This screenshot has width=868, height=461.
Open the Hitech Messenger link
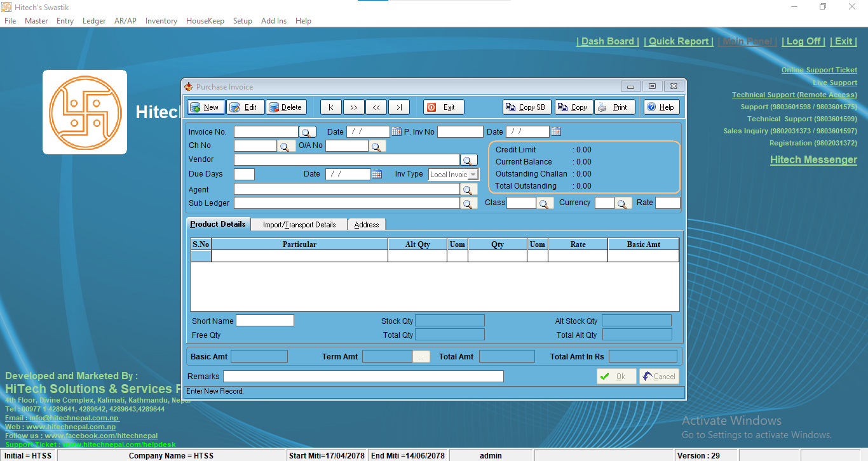click(x=813, y=160)
